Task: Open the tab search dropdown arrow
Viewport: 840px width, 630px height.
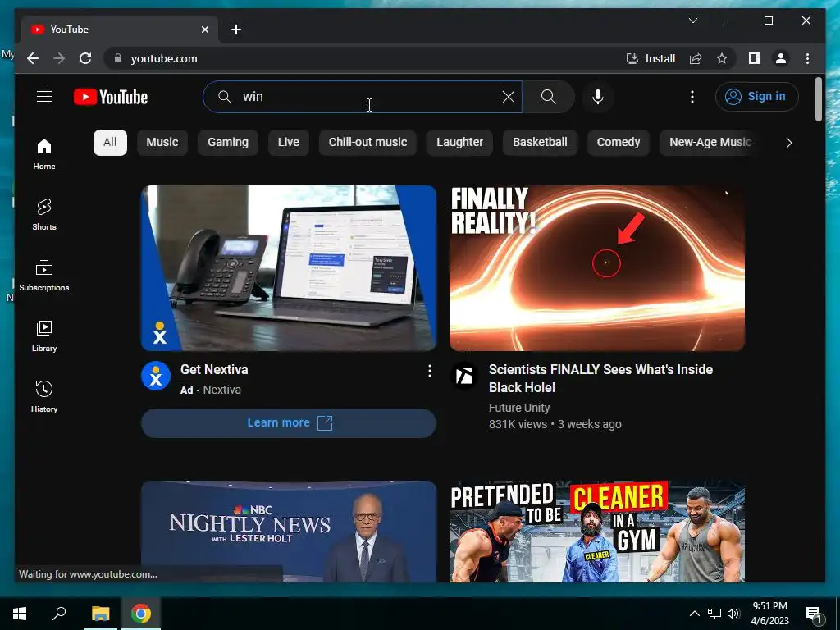Action: 692,21
